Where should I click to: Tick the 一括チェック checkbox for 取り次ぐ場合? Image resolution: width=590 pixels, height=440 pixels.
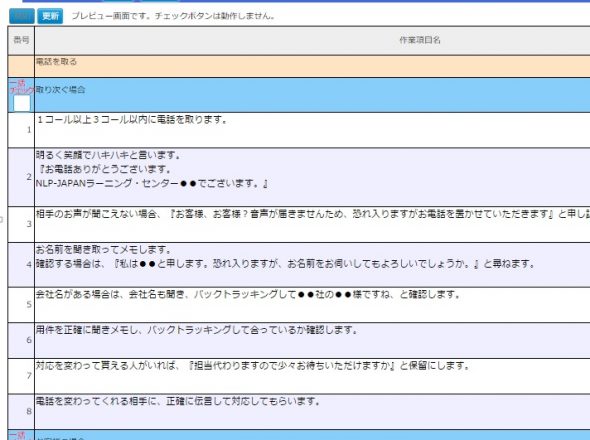pyautogui.click(x=22, y=103)
